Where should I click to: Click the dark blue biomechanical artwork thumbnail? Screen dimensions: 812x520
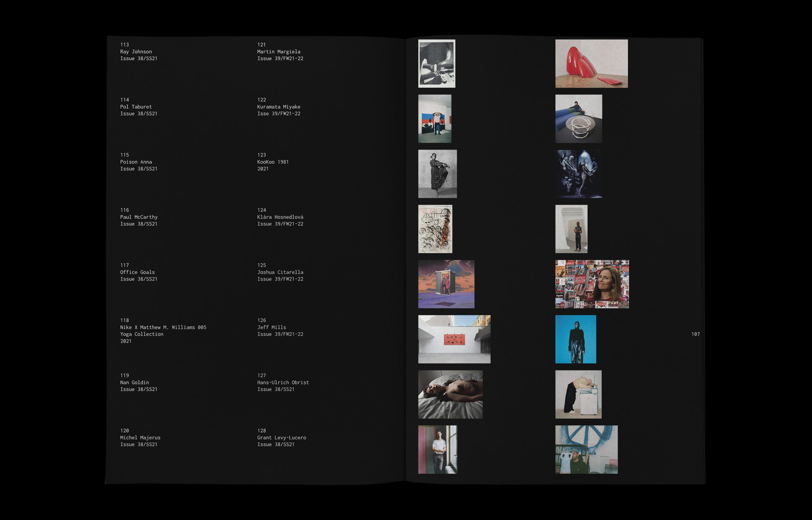pos(578,174)
